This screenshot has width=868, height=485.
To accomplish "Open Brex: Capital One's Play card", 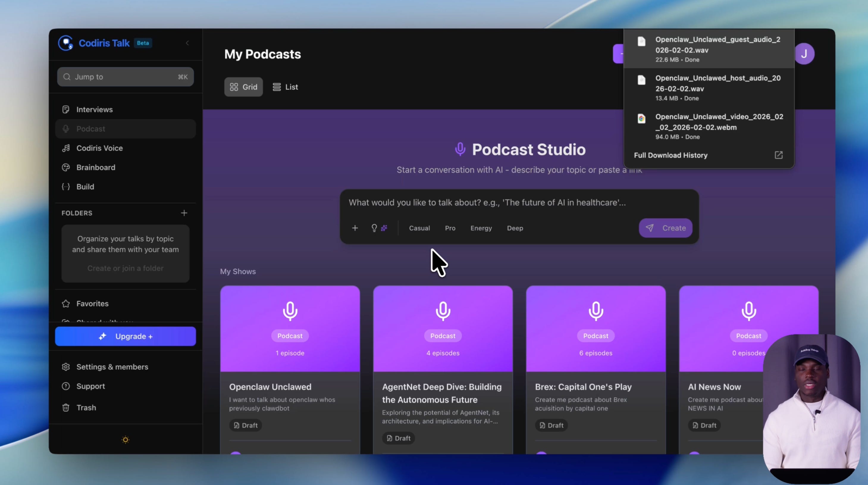I will pyautogui.click(x=596, y=370).
